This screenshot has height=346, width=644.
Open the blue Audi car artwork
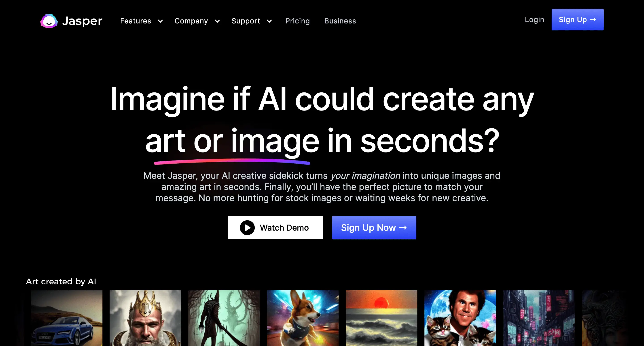click(x=66, y=318)
